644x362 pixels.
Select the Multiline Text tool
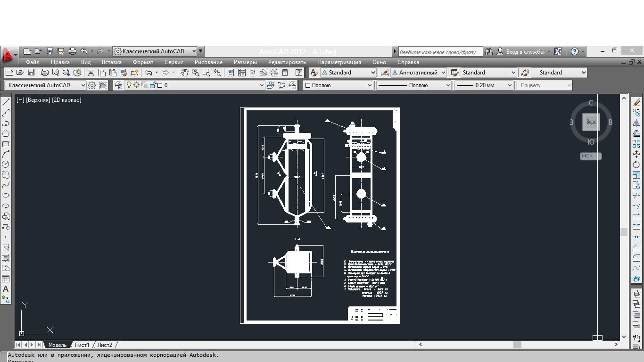[x=6, y=289]
